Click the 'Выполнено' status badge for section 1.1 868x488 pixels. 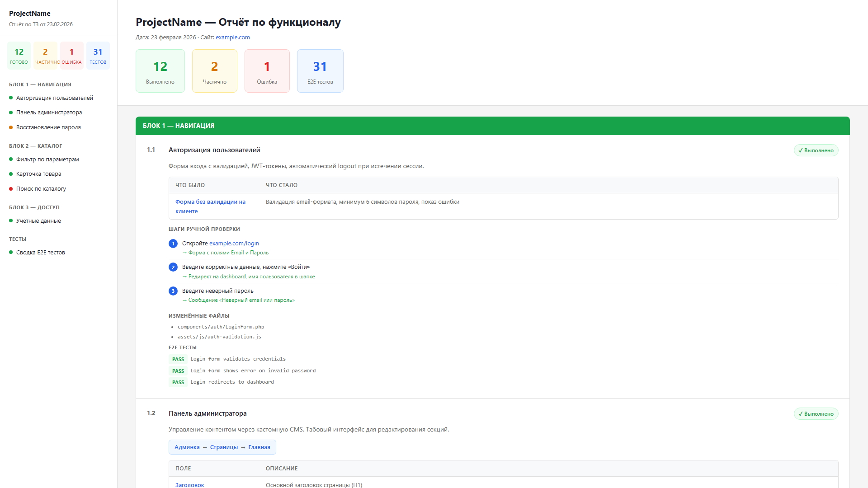coord(816,150)
